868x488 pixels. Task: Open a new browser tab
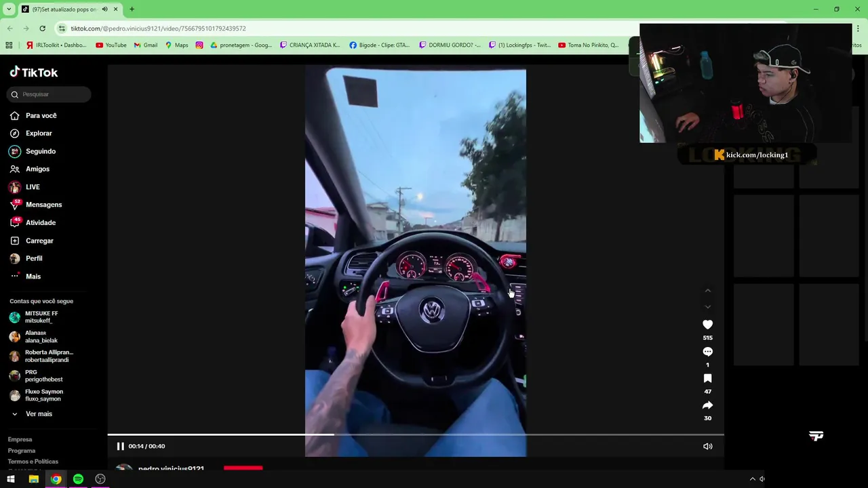tap(132, 9)
